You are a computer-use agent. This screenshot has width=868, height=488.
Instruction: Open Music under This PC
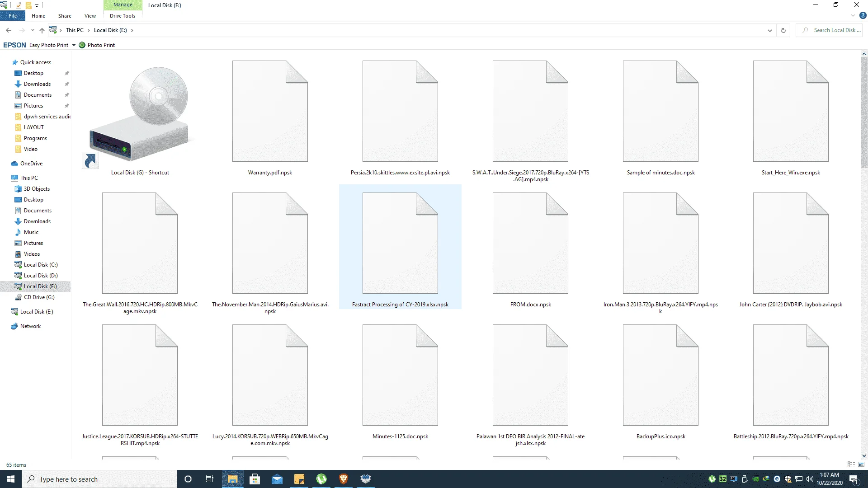[31, 232]
